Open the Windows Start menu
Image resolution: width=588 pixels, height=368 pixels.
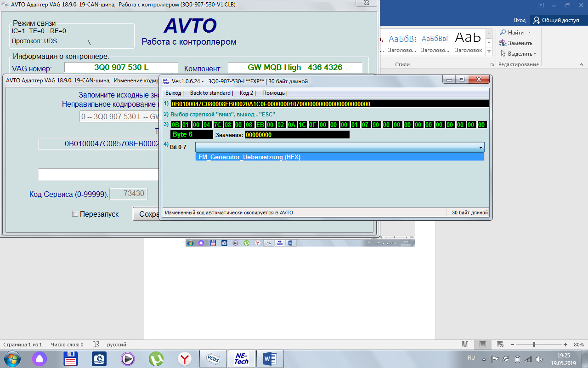pyautogui.click(x=12, y=358)
